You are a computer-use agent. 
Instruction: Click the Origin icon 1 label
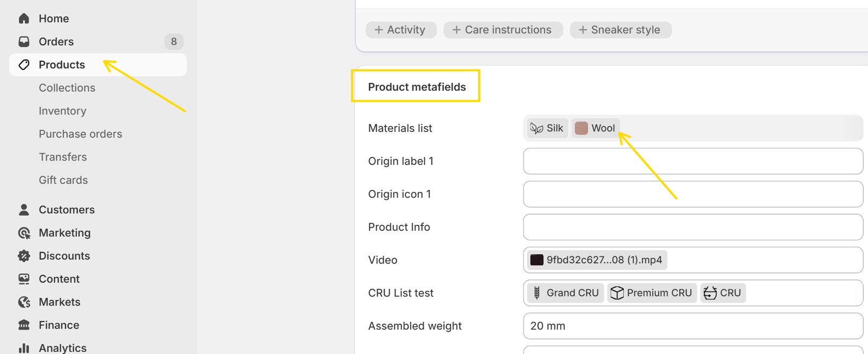click(399, 194)
